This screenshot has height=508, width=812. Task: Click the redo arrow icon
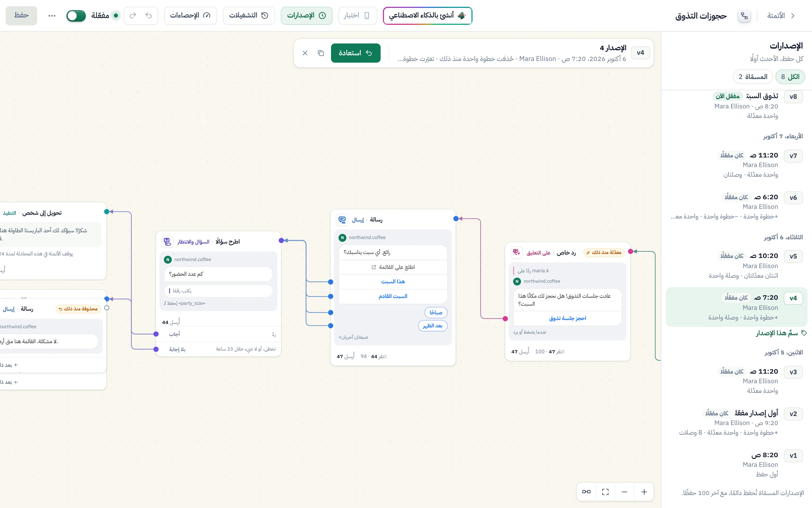pos(133,16)
